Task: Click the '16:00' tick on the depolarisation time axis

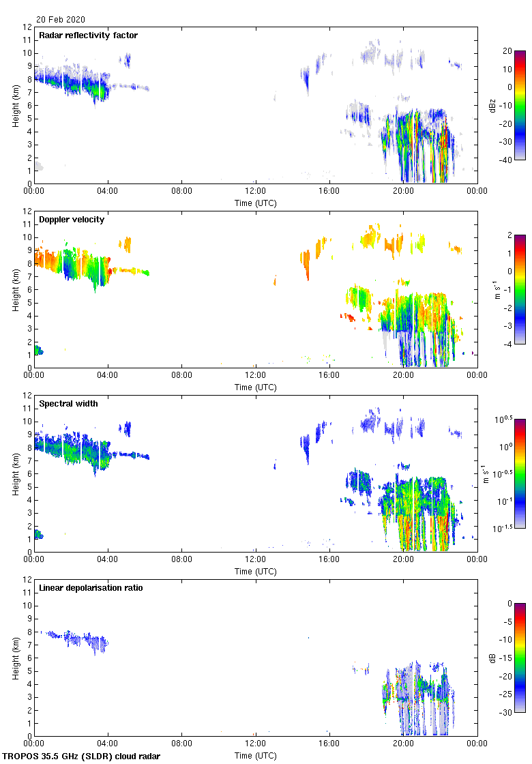Action: [329, 744]
